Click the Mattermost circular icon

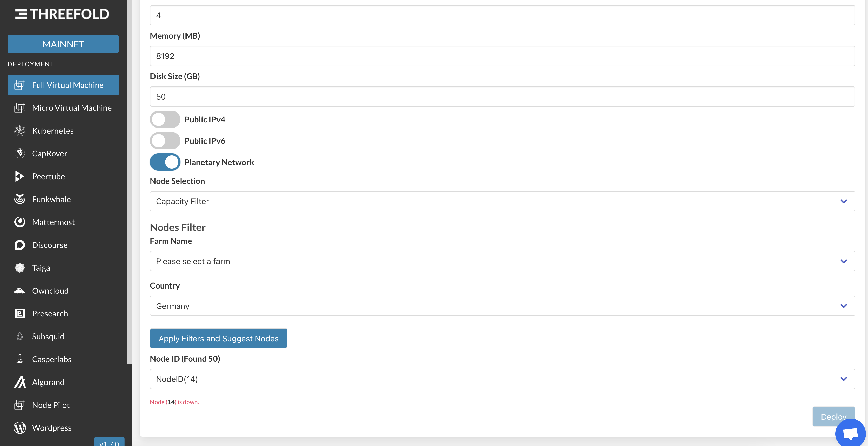click(20, 222)
